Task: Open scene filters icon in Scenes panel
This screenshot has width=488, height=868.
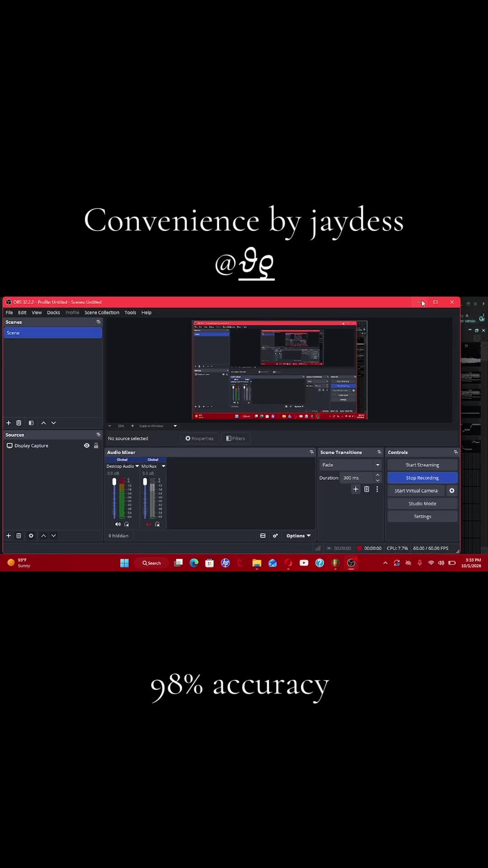Action: tap(31, 423)
